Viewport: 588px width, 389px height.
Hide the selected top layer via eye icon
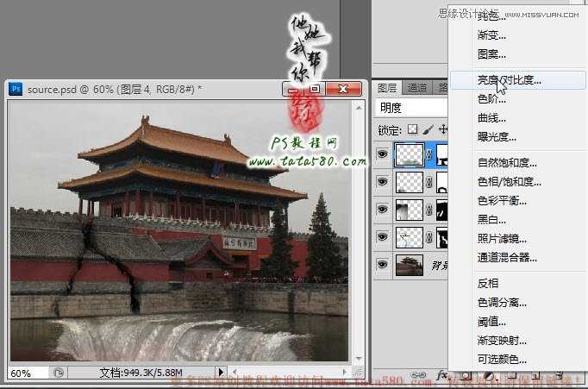click(x=382, y=154)
